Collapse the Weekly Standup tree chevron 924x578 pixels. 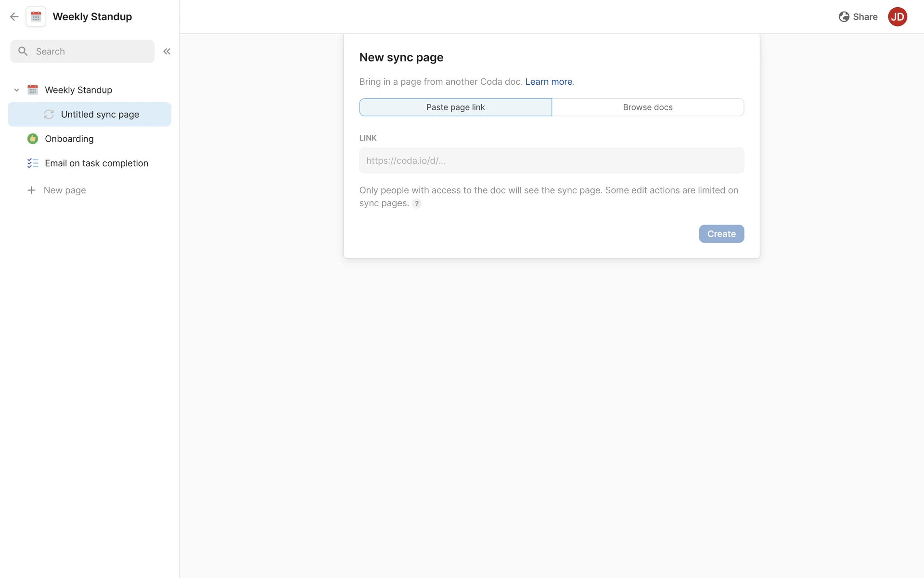pyautogui.click(x=16, y=90)
